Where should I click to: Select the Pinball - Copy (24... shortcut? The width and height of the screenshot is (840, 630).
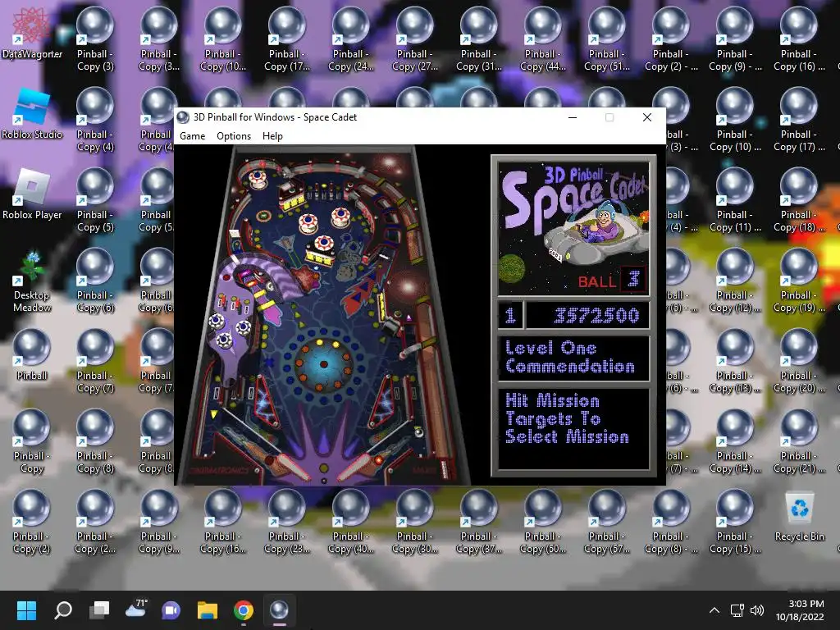click(x=351, y=39)
